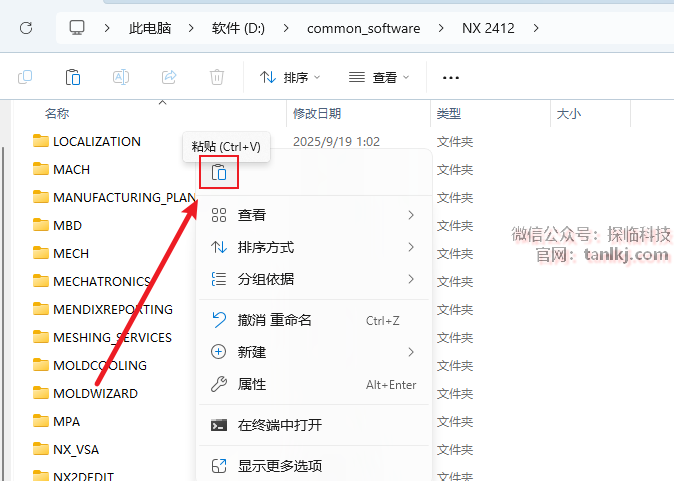
Task: Select the NX2DEDIT folder name
Action: [x=83, y=476]
